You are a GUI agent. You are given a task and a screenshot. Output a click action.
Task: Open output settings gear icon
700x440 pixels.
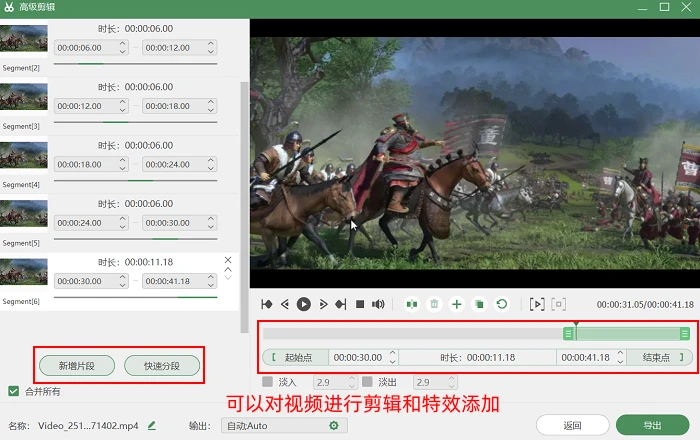[333, 426]
